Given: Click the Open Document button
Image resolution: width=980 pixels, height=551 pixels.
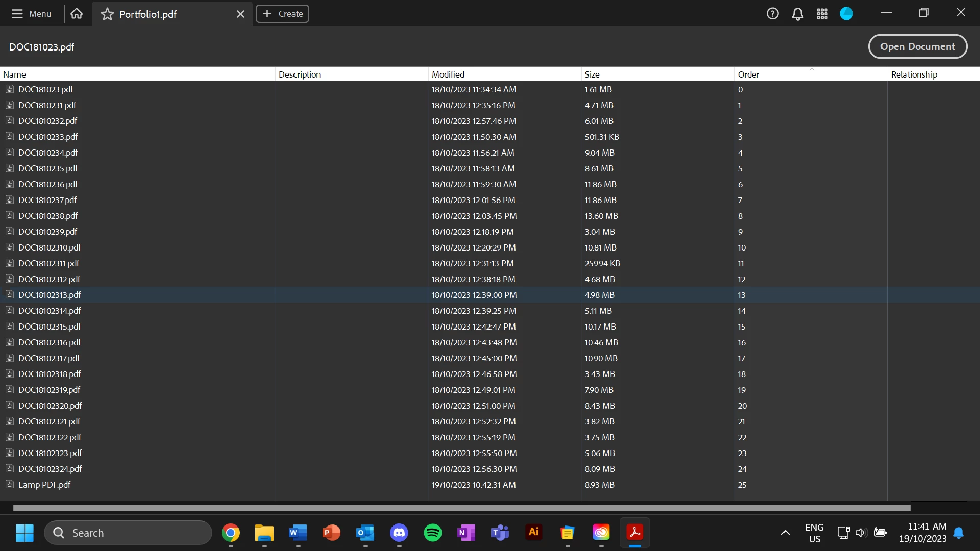Looking at the screenshot, I should [x=917, y=46].
